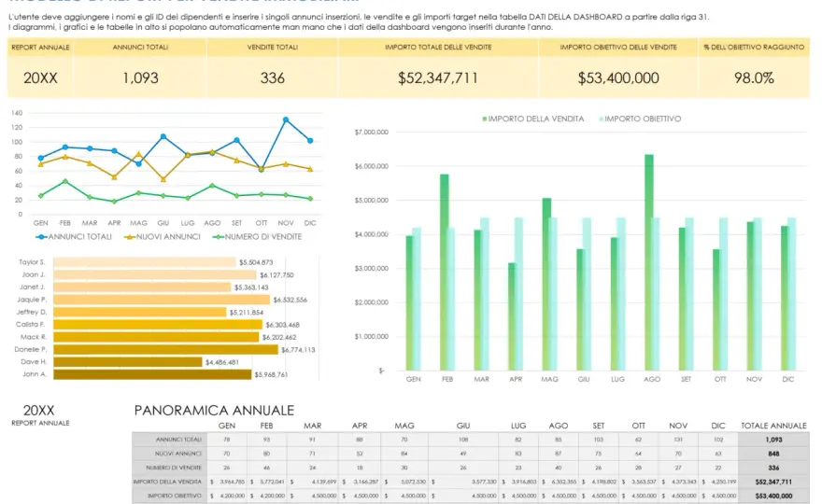This screenshot has width=822, height=504.
Task: Select Joan J. bar in employee chart
Action: (155, 274)
